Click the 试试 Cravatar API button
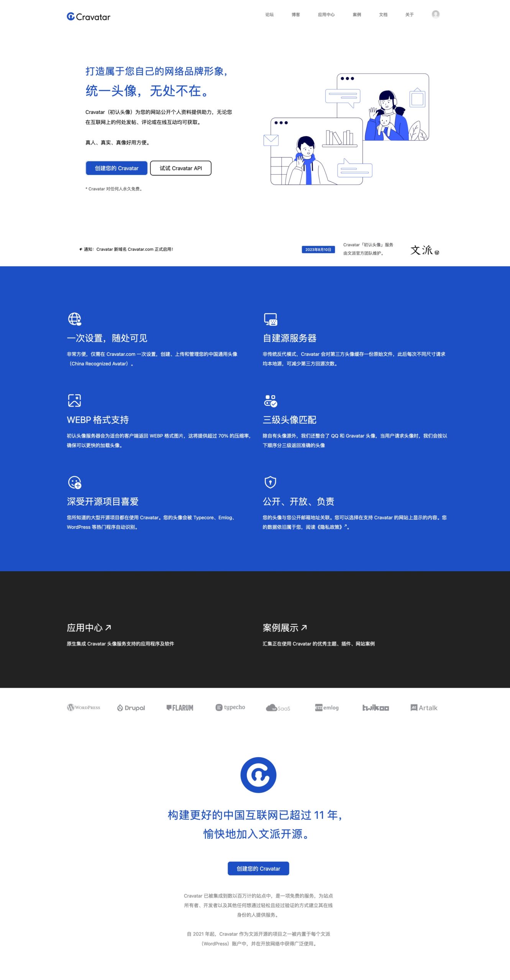Screen dimensions: 510x980 pyautogui.click(x=180, y=168)
